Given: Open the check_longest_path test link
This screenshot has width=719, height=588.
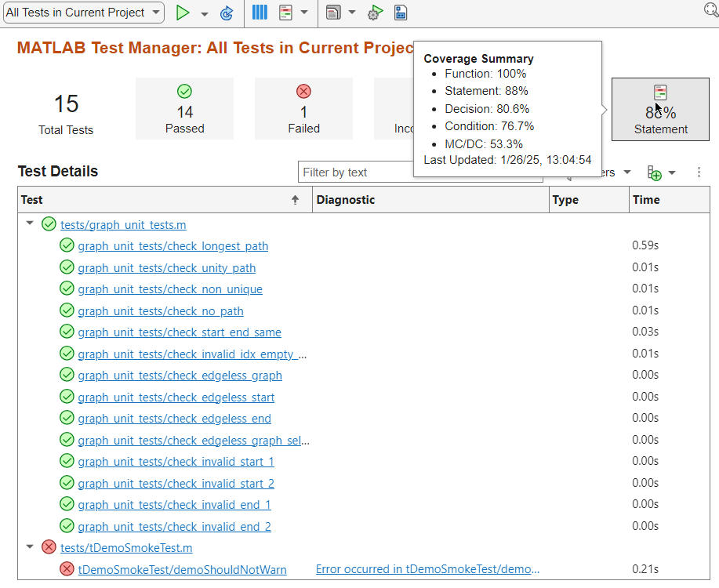Looking at the screenshot, I should tap(173, 246).
